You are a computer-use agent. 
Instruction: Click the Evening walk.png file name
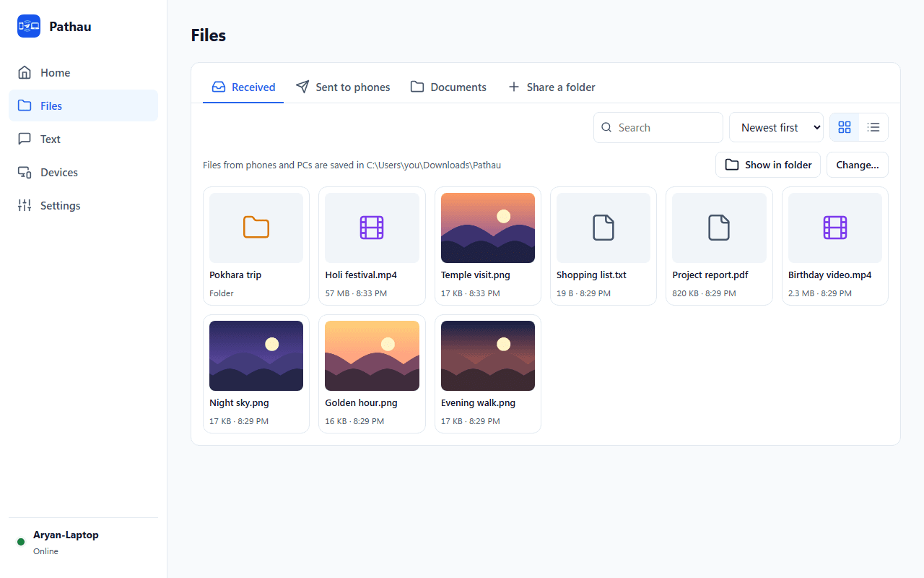tap(478, 403)
